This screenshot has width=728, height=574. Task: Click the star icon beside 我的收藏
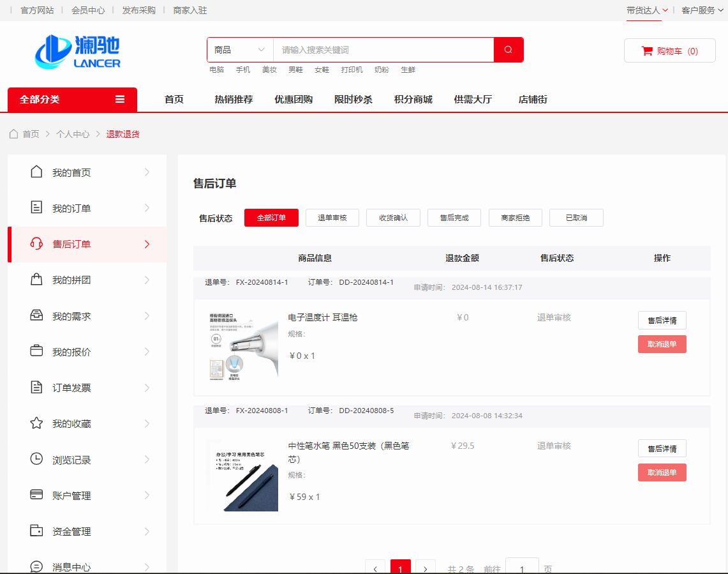36,423
